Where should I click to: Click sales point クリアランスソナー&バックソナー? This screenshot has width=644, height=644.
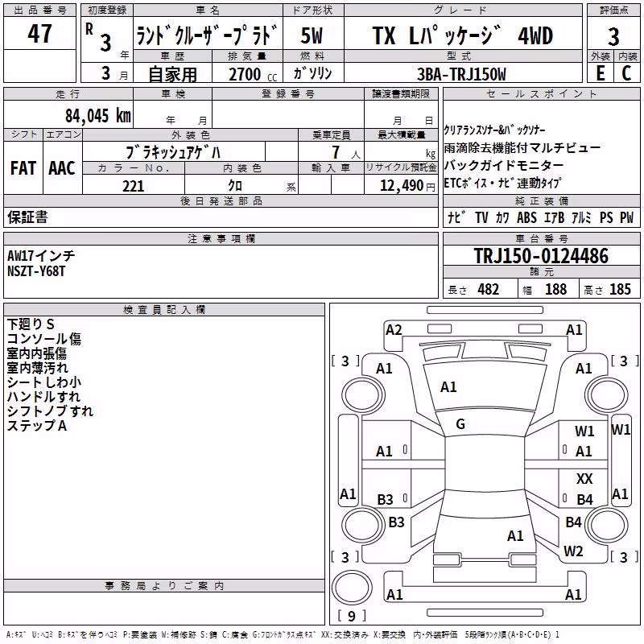(494, 130)
